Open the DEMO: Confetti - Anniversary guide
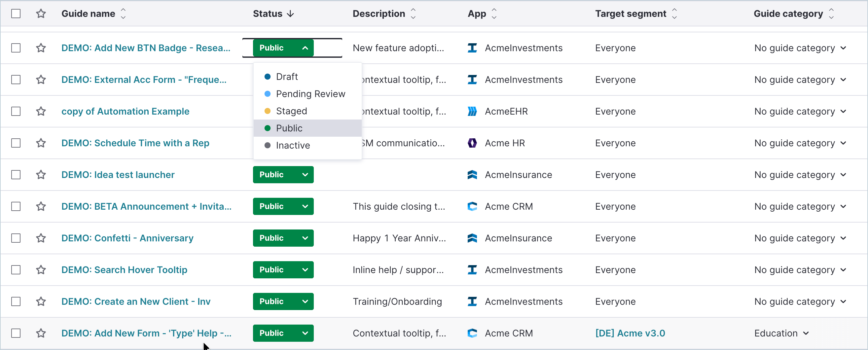 tap(127, 238)
